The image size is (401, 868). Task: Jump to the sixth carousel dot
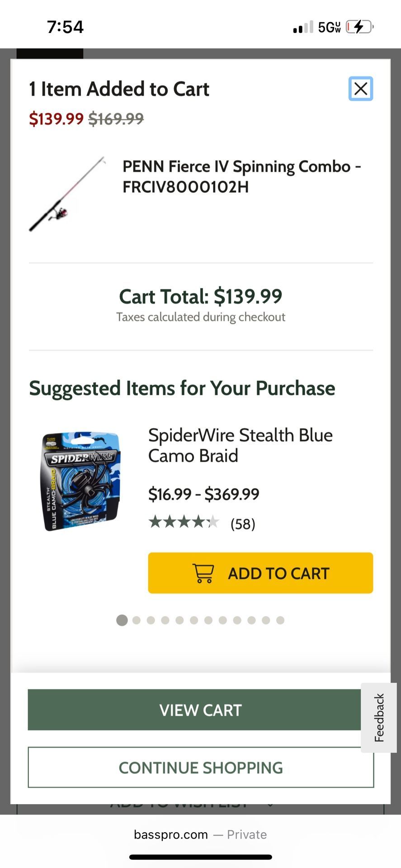pos(194,620)
